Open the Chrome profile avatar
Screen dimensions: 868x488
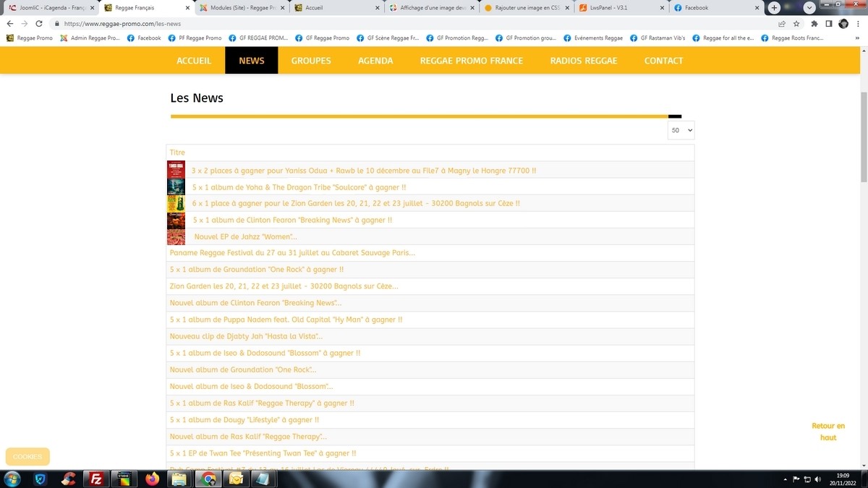pos(843,23)
